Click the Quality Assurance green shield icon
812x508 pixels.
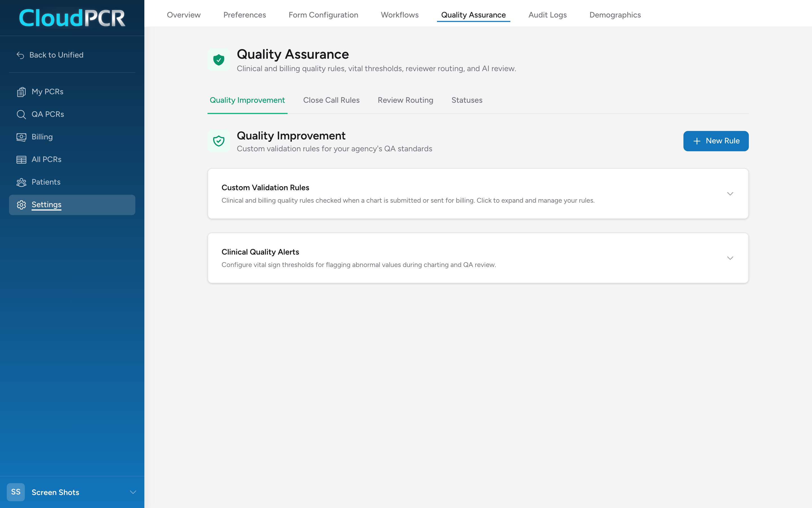point(219,60)
